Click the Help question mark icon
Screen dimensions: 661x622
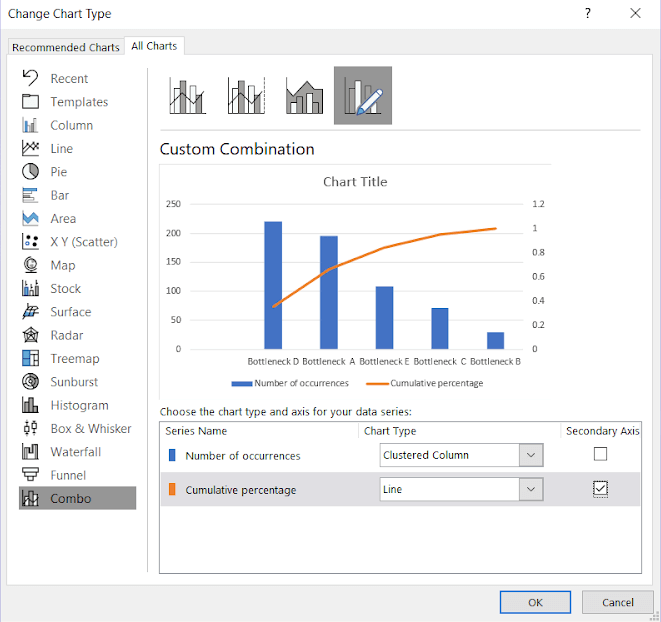(x=588, y=13)
